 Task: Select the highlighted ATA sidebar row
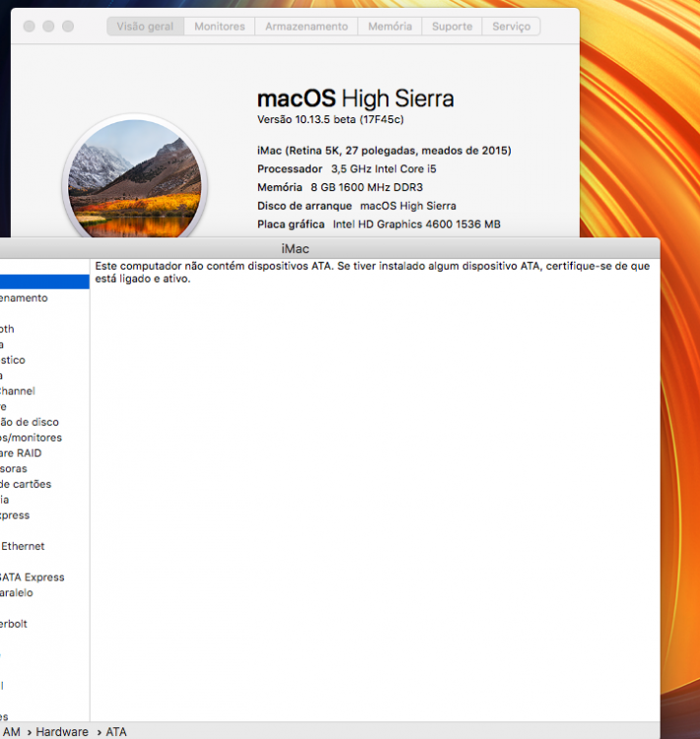44,282
